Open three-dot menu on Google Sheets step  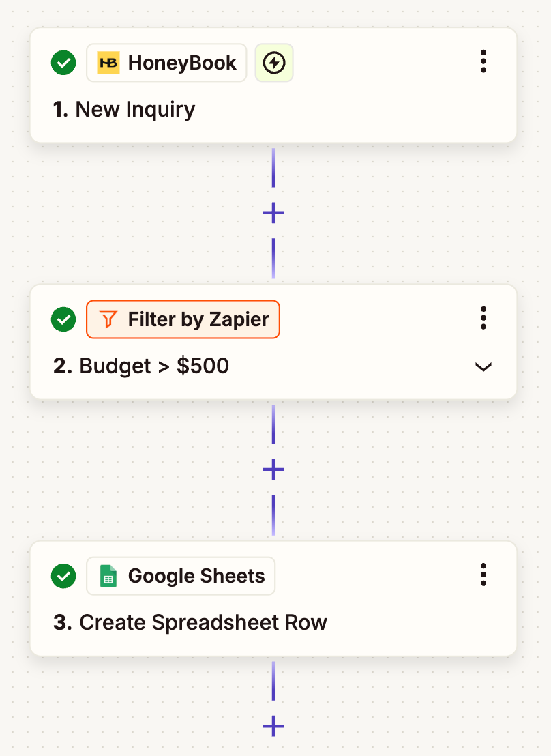(483, 575)
